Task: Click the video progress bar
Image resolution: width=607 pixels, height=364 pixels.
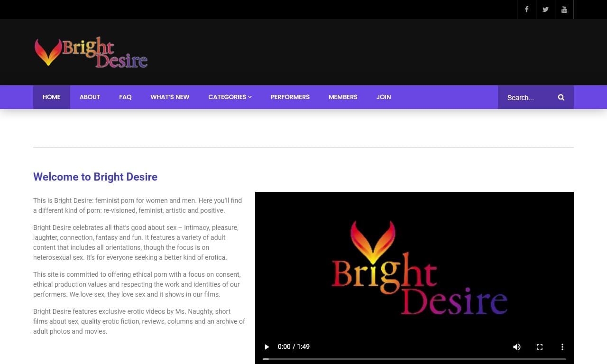Action: pyautogui.click(x=414, y=359)
